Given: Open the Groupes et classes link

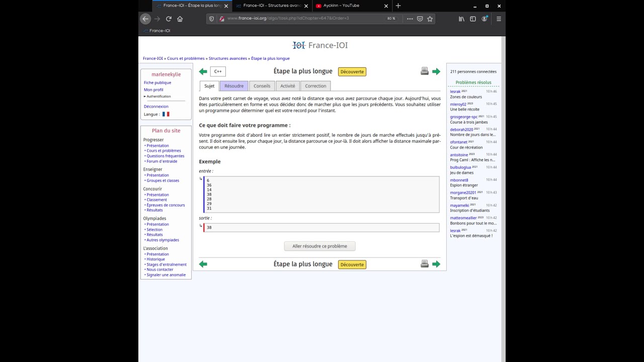Looking at the screenshot, I should click(x=163, y=180).
